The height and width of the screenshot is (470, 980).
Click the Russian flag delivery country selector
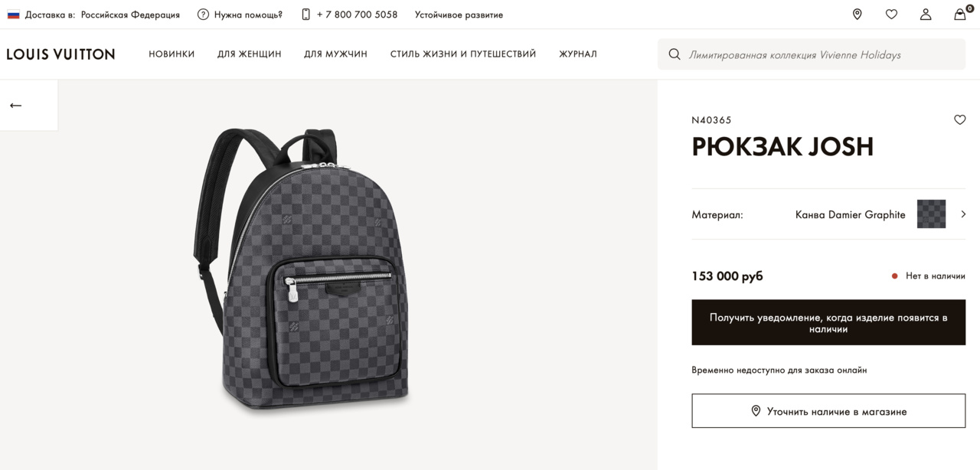14,15
